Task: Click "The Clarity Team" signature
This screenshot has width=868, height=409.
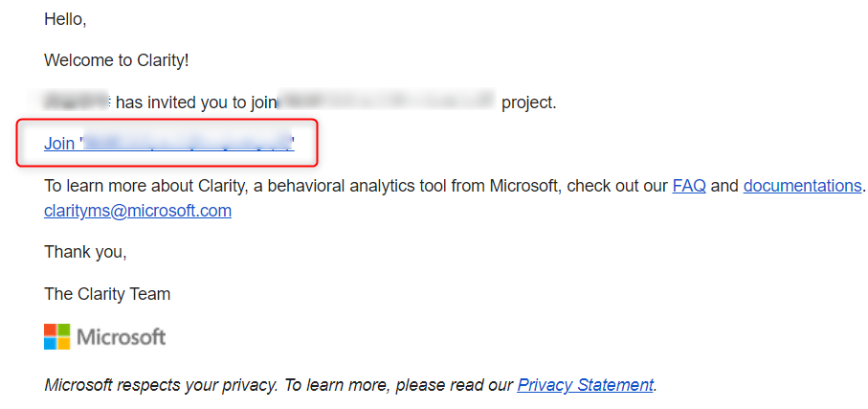Action: [107, 294]
